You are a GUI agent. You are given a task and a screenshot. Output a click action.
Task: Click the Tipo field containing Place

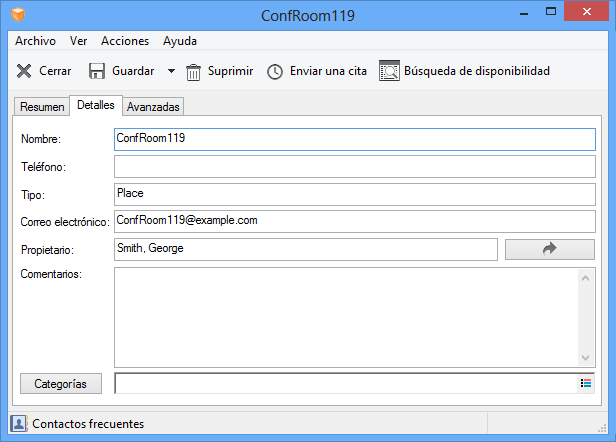point(355,194)
